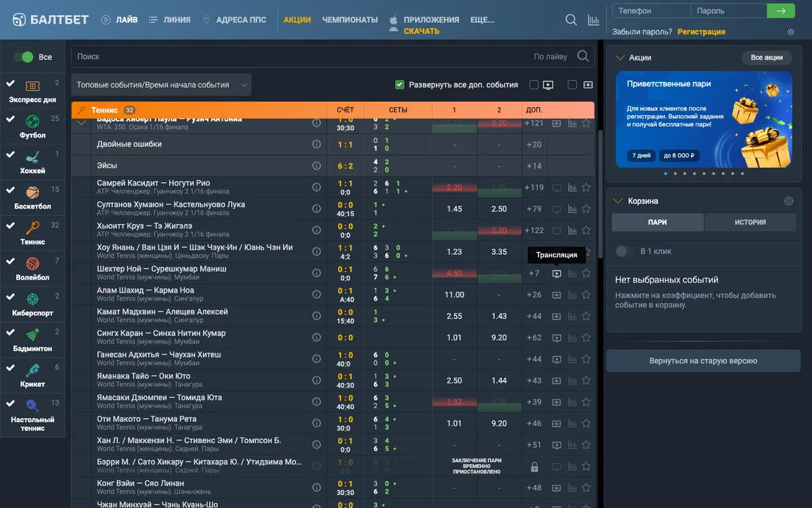Select odds 2.55 for Камат Мадхвин
The width and height of the screenshot is (812, 508).
click(x=455, y=316)
